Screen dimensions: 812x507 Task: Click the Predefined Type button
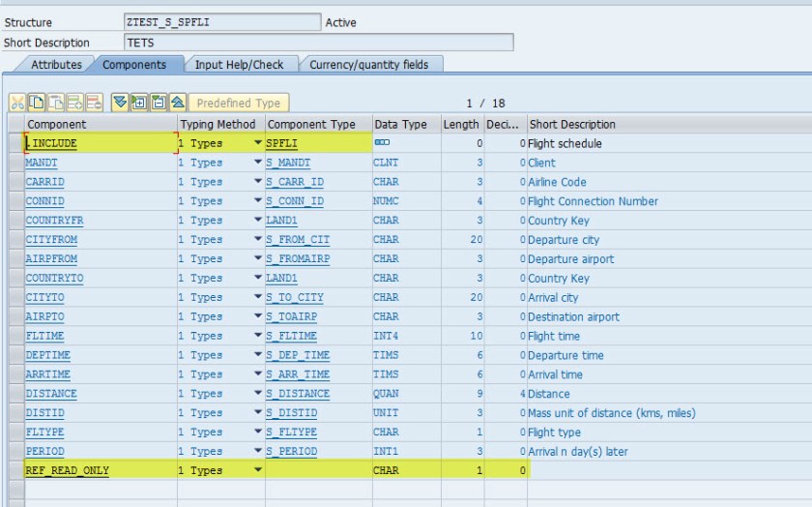[238, 103]
